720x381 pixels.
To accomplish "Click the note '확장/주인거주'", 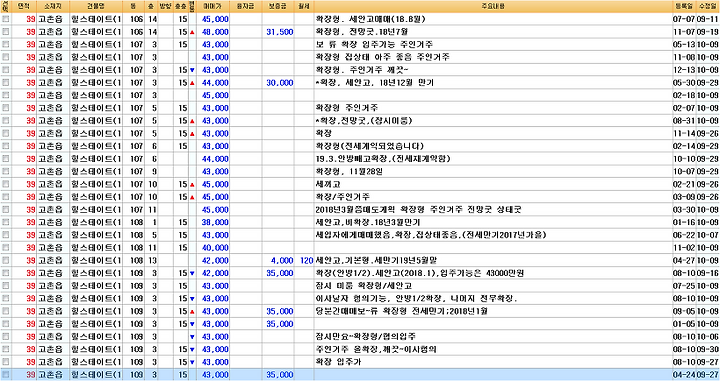I will click(343, 197).
